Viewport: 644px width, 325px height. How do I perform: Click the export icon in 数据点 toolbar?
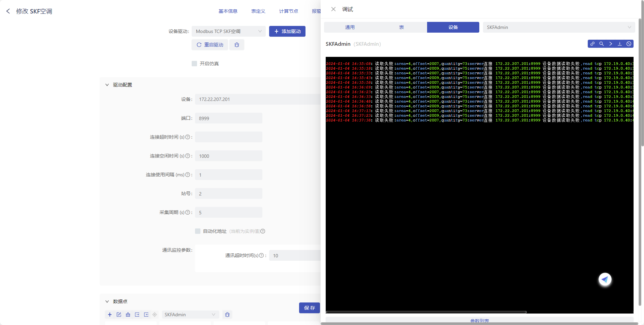click(x=137, y=315)
